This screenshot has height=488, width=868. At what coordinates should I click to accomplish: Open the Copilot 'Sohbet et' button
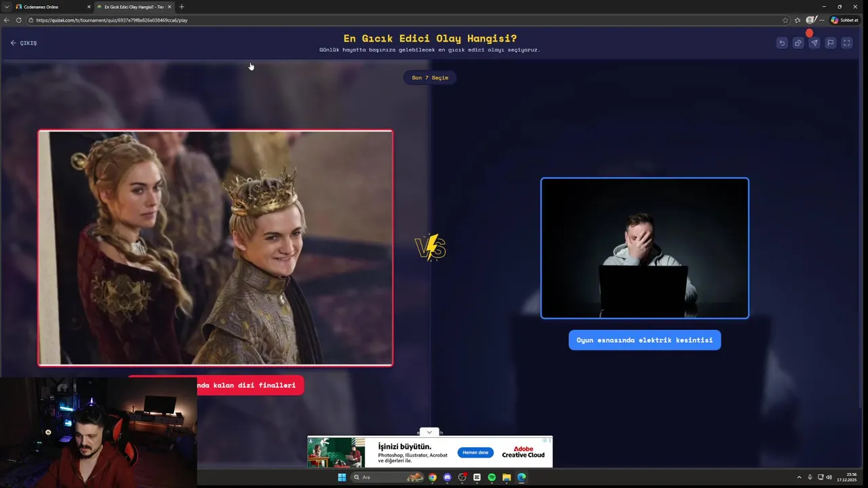pos(845,20)
